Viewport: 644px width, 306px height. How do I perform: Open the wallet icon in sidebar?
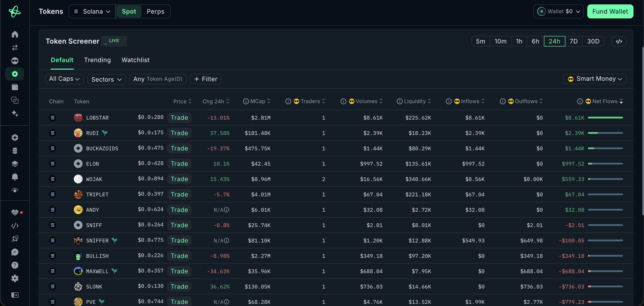15,87
